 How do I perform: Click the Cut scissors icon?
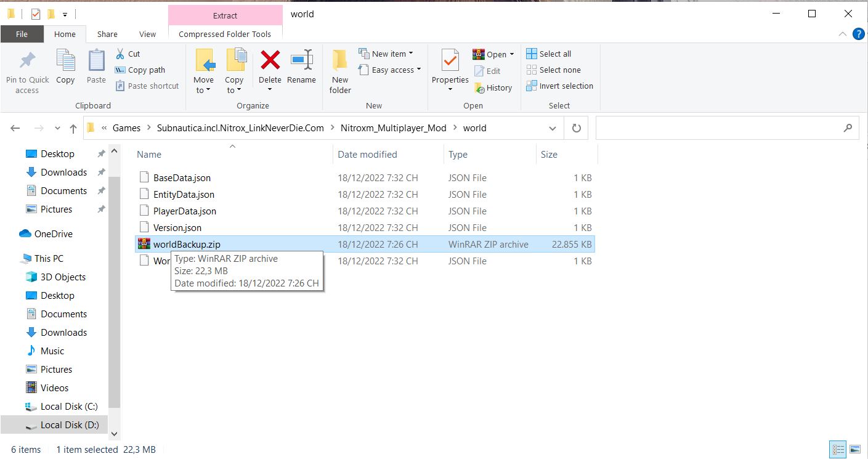point(121,54)
